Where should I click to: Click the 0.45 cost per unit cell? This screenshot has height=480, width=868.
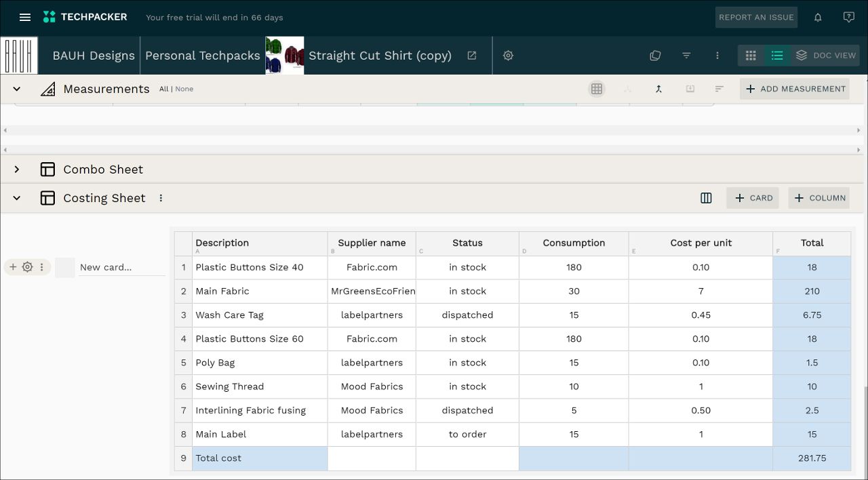pos(701,315)
